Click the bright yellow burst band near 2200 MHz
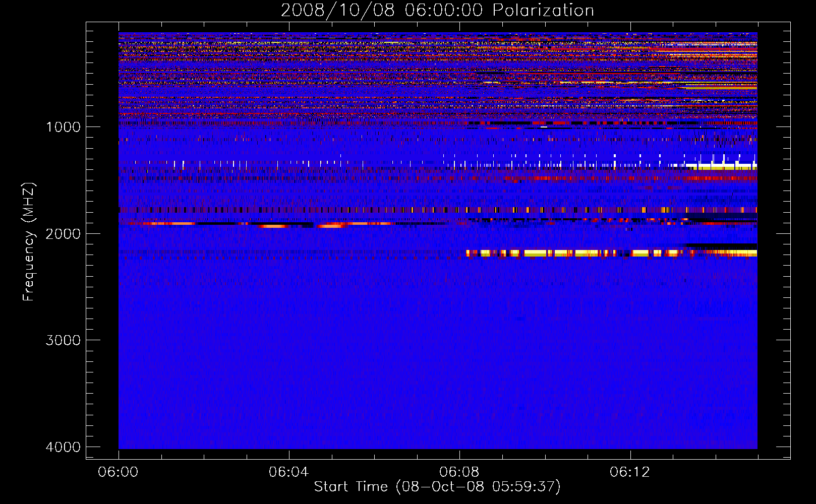This screenshot has width=816, height=504. tap(611, 253)
